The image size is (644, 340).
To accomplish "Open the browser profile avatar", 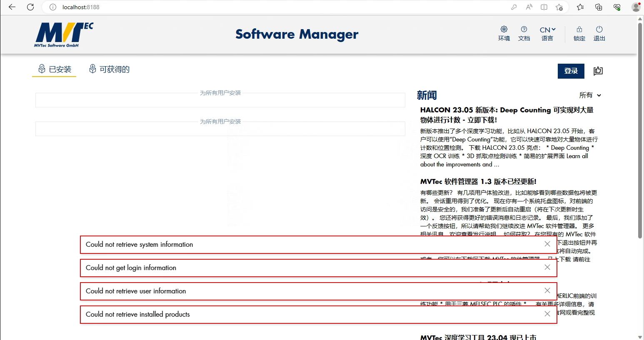I will pyautogui.click(x=636, y=7).
